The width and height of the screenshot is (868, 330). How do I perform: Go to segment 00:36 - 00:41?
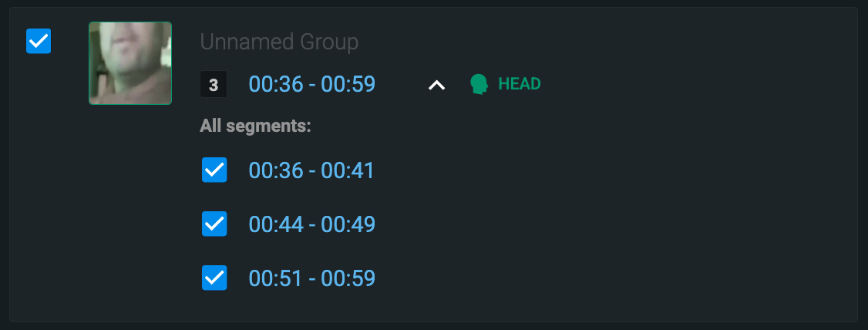[311, 170]
